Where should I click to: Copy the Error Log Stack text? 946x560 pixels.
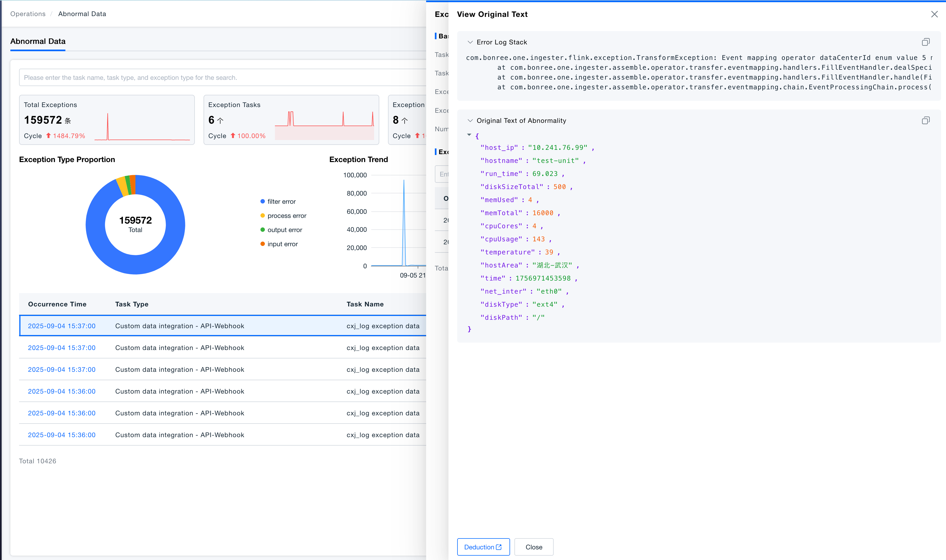coord(925,42)
